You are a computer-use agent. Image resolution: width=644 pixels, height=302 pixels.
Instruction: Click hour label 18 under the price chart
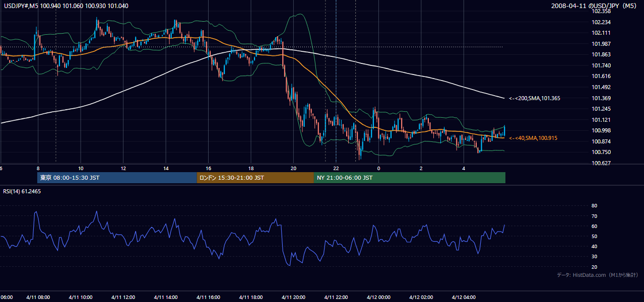[251, 168]
